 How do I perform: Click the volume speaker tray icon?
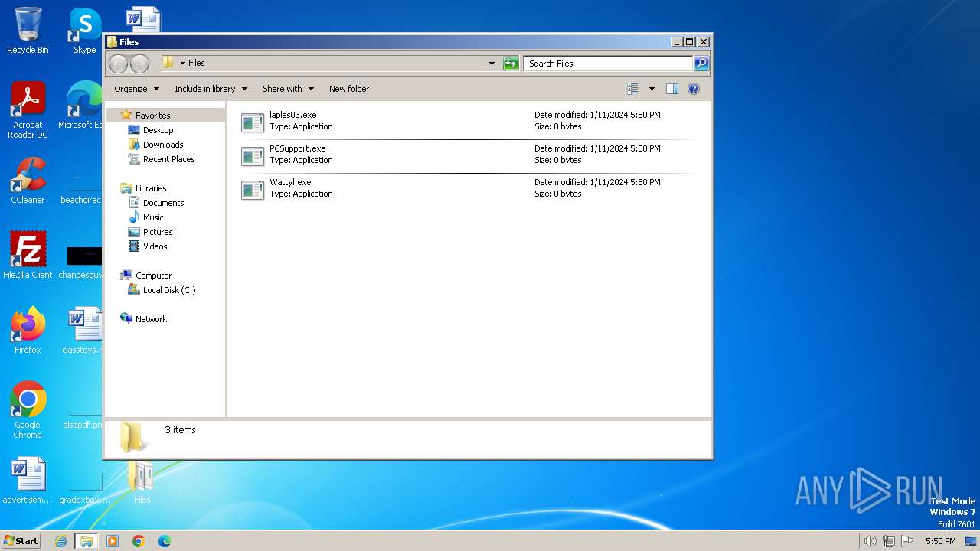870,541
